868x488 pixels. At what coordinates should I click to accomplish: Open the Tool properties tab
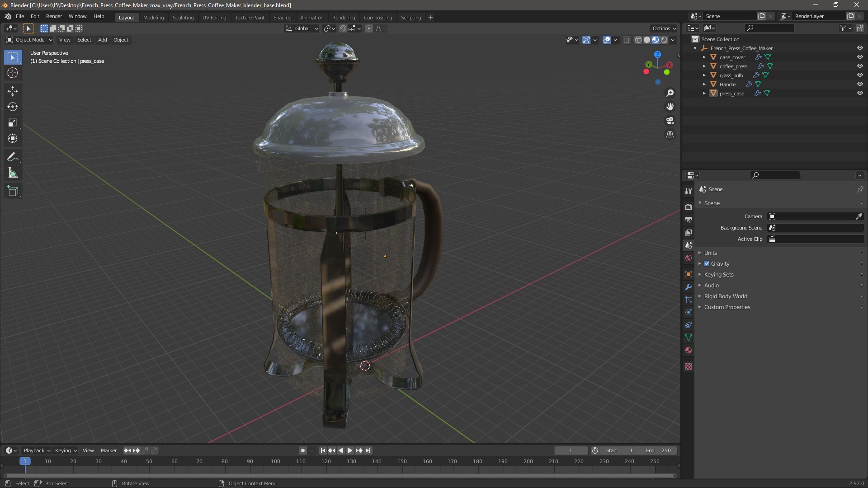tap(689, 191)
